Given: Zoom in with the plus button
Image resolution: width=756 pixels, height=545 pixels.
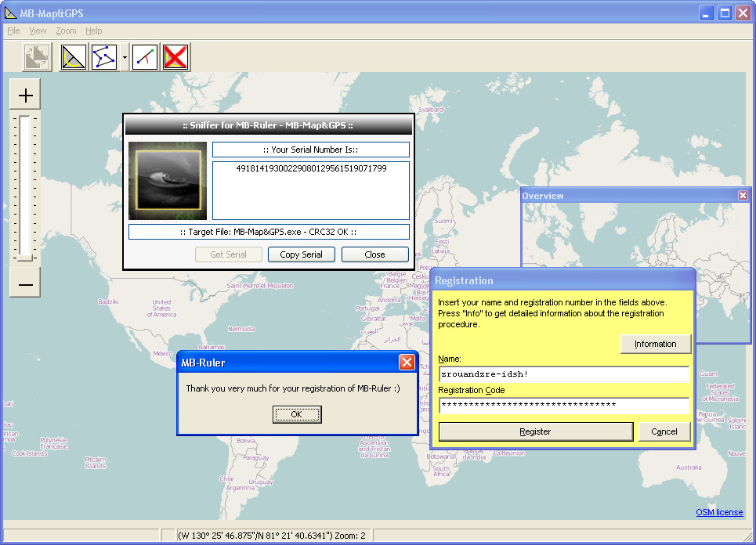Looking at the screenshot, I should [25, 95].
